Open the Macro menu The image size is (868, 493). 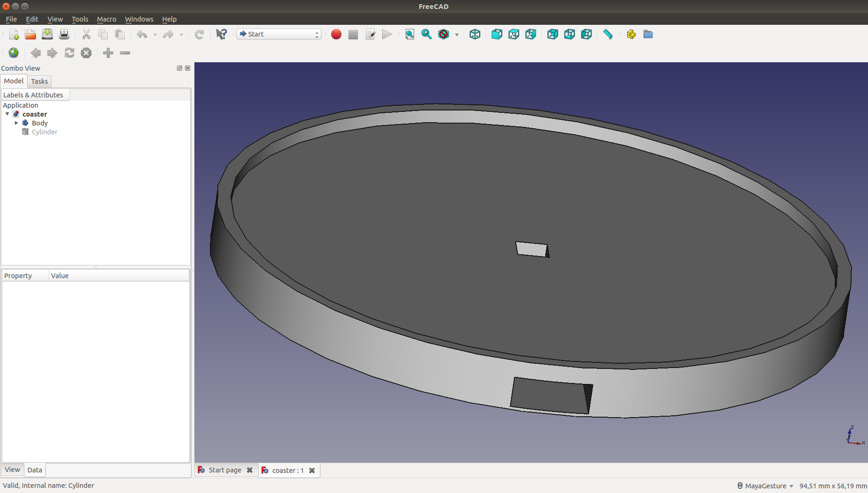coord(106,19)
